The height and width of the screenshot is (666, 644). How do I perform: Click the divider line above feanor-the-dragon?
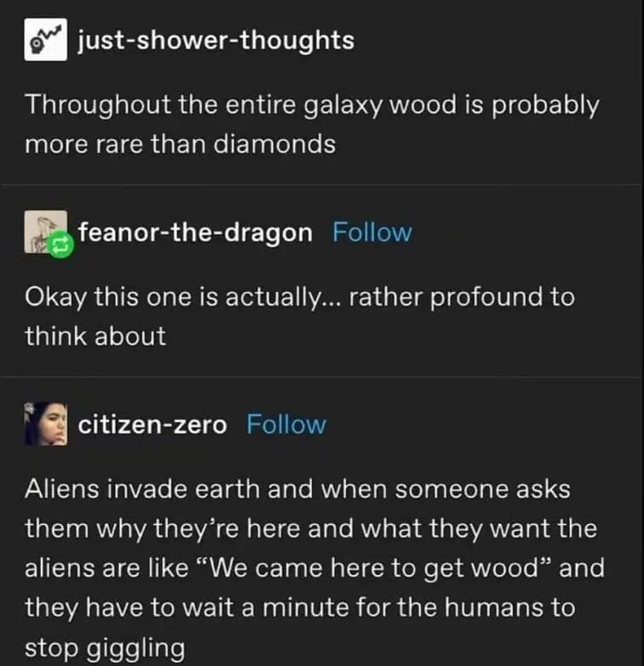pyautogui.click(x=321, y=185)
